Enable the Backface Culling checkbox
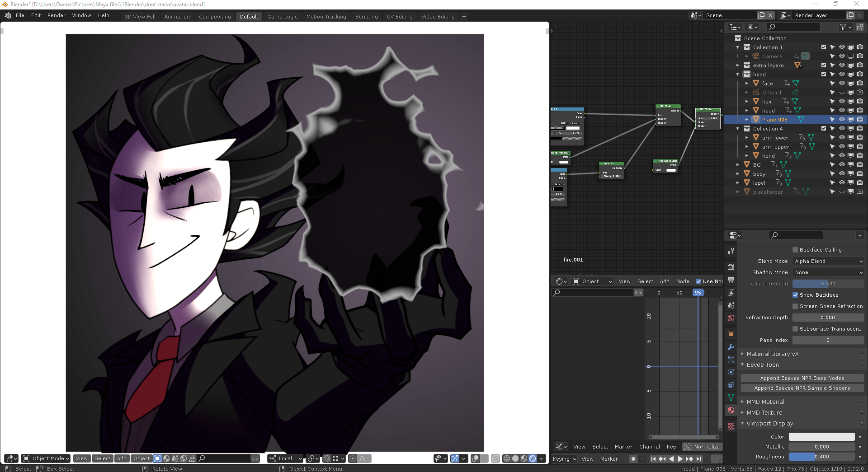The height and width of the screenshot is (472, 868). tap(795, 250)
